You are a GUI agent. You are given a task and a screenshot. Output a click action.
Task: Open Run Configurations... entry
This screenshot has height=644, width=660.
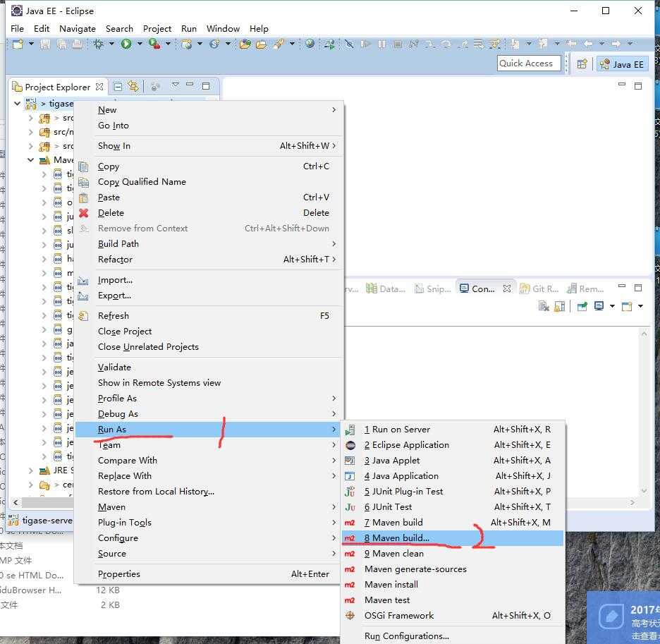click(452, 636)
